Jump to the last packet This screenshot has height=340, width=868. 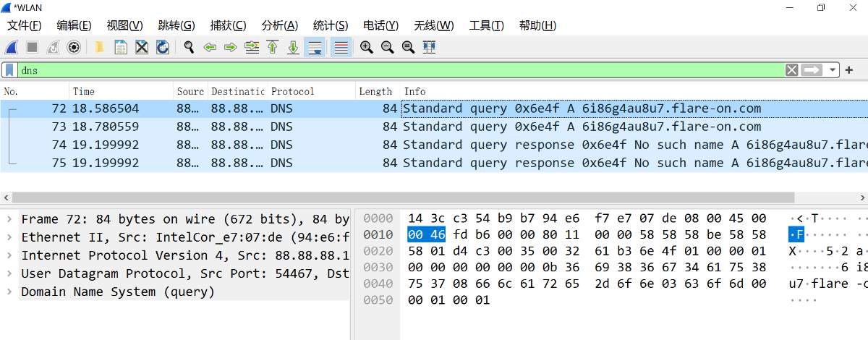[x=294, y=48]
